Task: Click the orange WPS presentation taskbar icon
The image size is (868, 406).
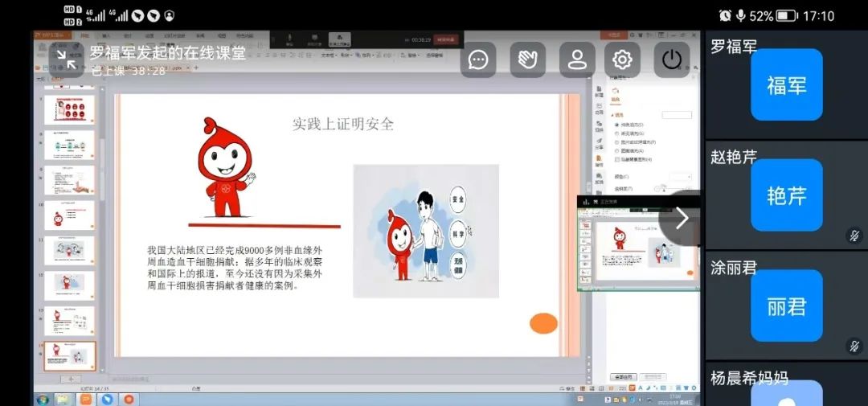Action: [85, 400]
